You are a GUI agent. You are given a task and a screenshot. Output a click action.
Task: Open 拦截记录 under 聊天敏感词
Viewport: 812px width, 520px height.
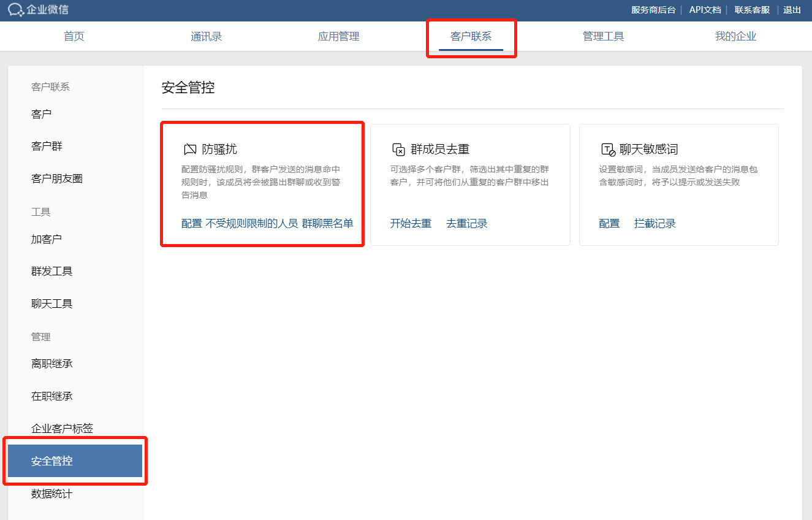(x=655, y=224)
